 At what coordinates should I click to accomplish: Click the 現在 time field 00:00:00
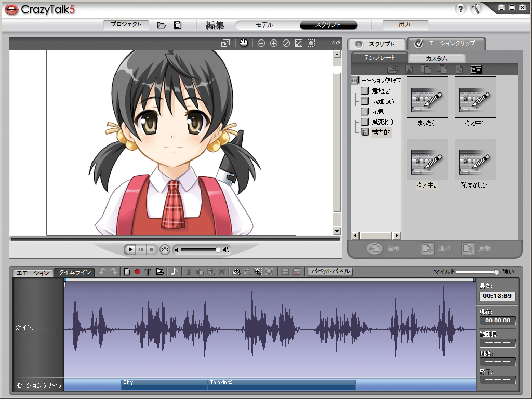click(497, 321)
